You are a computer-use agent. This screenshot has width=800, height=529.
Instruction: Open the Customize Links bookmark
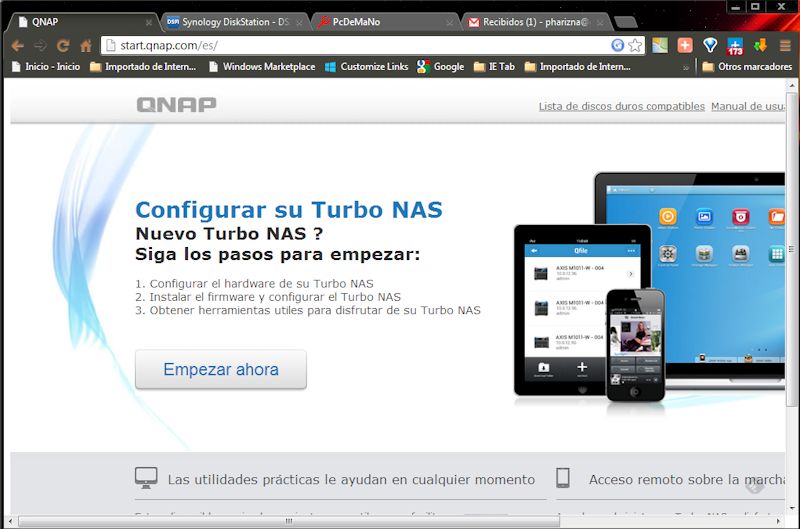367,67
